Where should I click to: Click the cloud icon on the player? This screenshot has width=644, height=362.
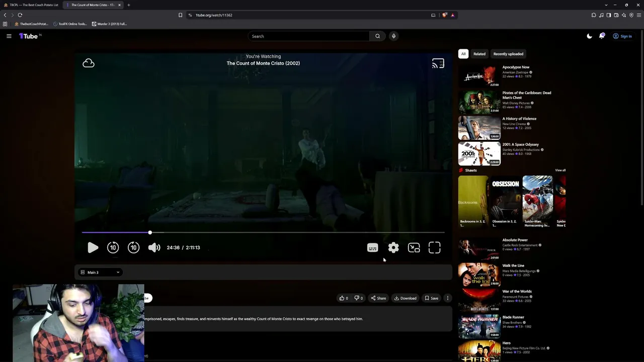pyautogui.click(x=89, y=63)
